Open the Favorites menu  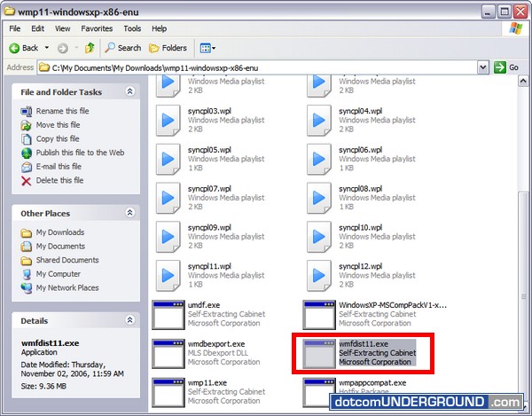pos(97,28)
